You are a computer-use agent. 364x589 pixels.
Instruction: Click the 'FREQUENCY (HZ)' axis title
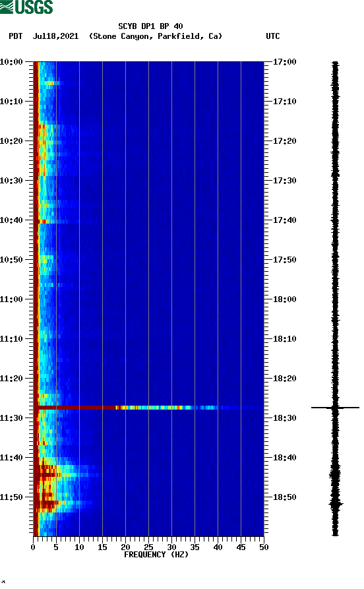(156, 555)
